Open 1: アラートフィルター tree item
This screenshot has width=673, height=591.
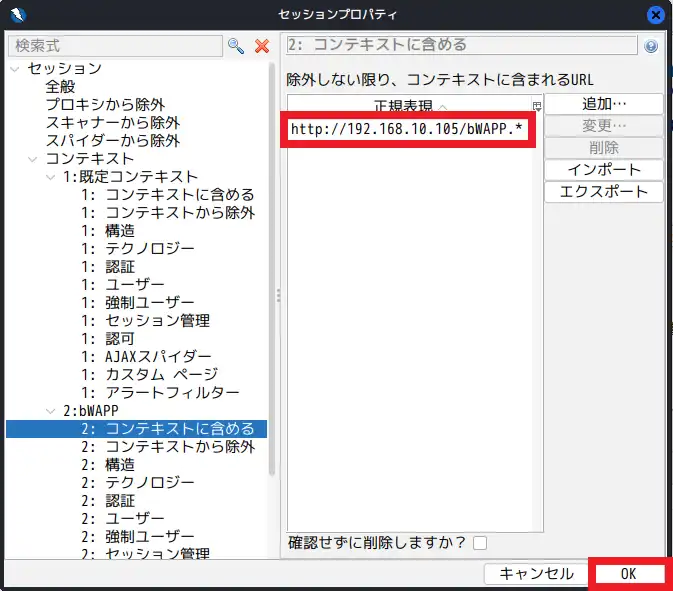click(x=160, y=393)
